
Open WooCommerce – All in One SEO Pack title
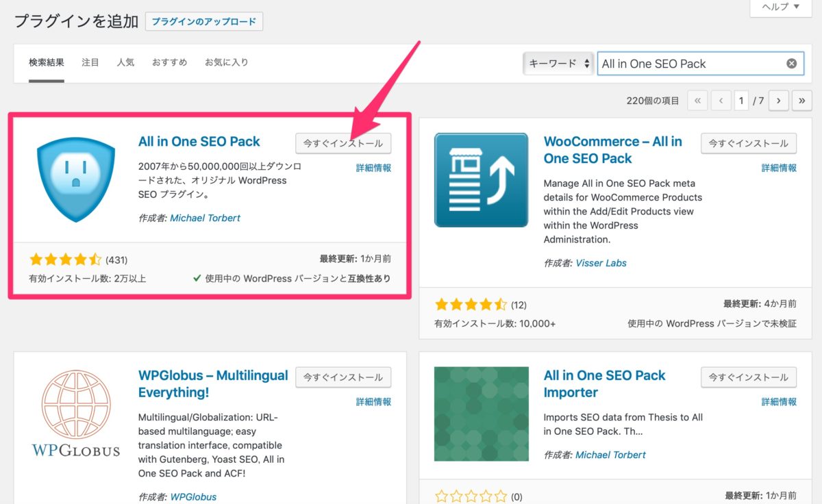(x=613, y=150)
